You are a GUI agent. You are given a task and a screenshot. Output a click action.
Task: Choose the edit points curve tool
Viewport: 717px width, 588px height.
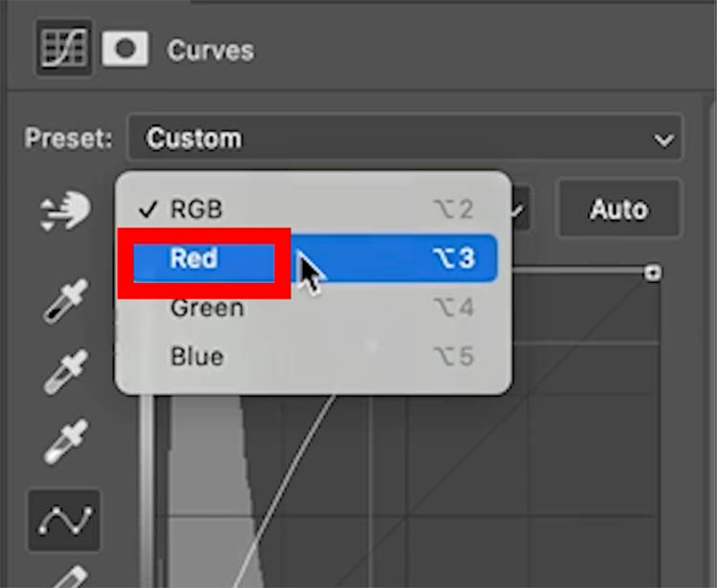pyautogui.click(x=64, y=519)
